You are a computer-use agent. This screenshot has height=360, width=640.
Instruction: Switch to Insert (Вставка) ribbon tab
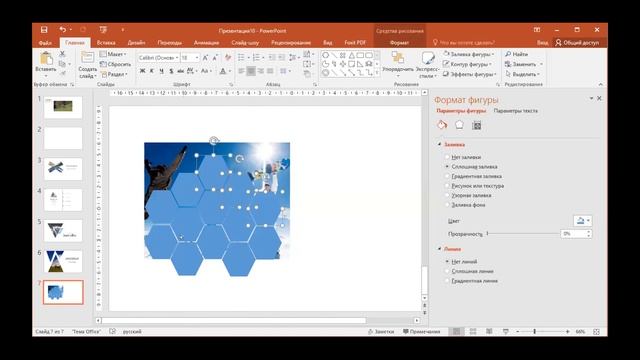pyautogui.click(x=106, y=42)
